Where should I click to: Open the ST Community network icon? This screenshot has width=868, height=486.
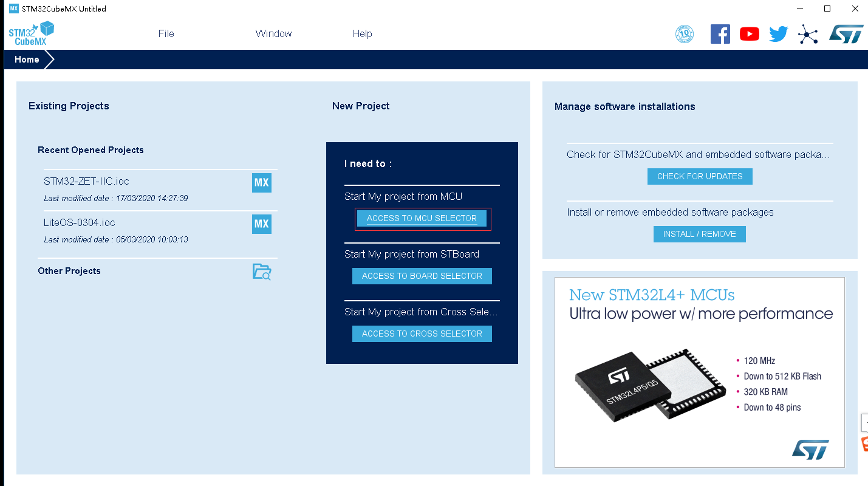[808, 34]
